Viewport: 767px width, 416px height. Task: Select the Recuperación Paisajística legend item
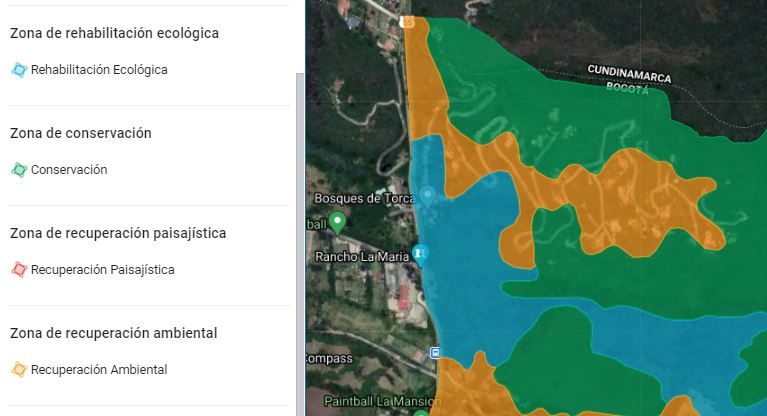(x=102, y=270)
